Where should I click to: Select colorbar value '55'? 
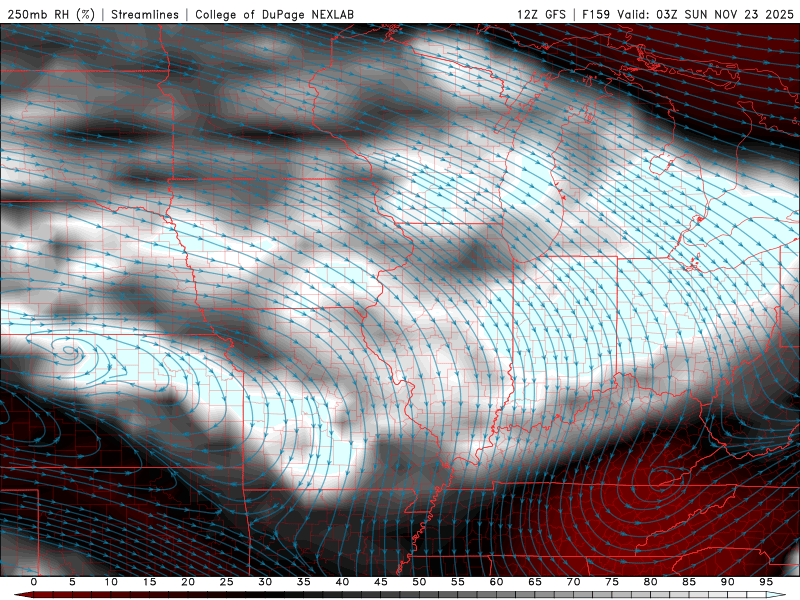click(x=458, y=582)
